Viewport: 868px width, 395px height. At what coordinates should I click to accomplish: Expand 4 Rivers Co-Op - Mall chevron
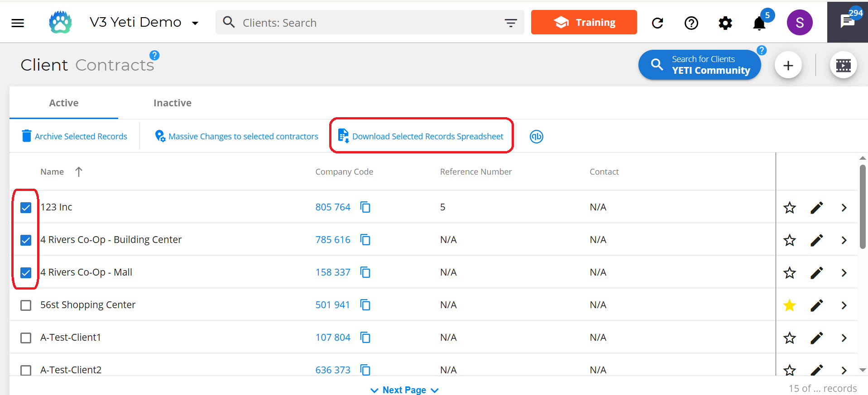click(x=844, y=272)
